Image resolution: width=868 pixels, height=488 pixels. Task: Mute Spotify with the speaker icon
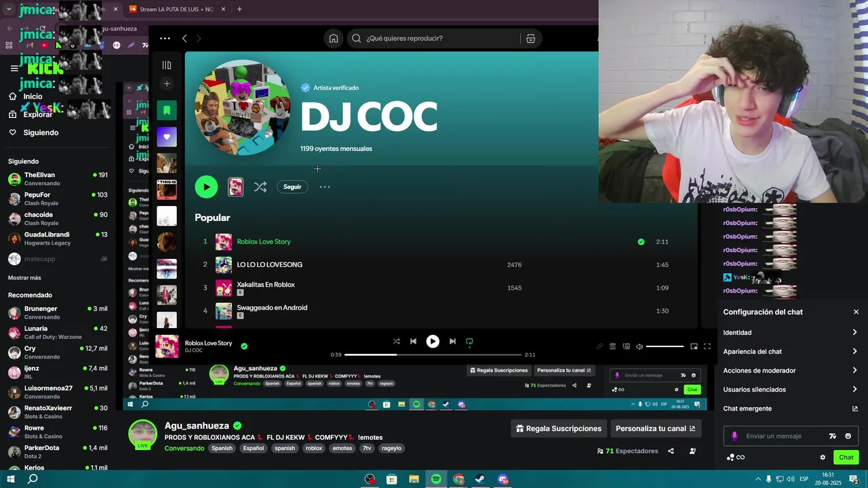(x=639, y=346)
